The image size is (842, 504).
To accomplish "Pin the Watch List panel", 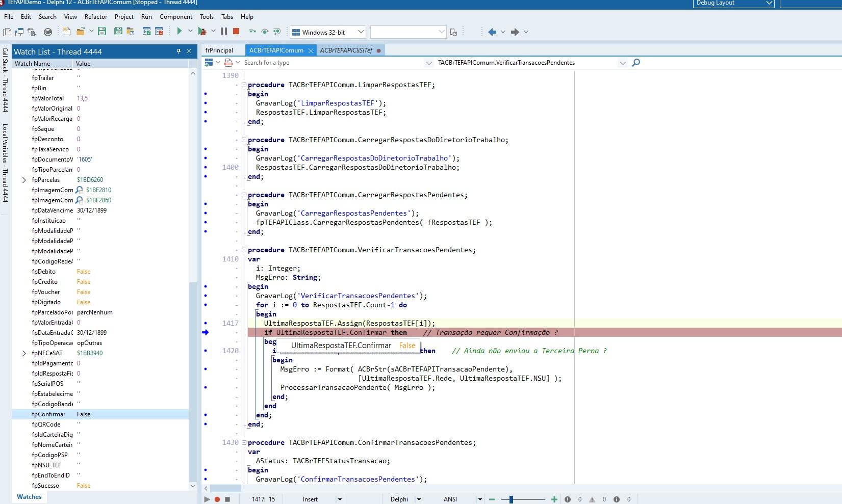I will (x=178, y=51).
